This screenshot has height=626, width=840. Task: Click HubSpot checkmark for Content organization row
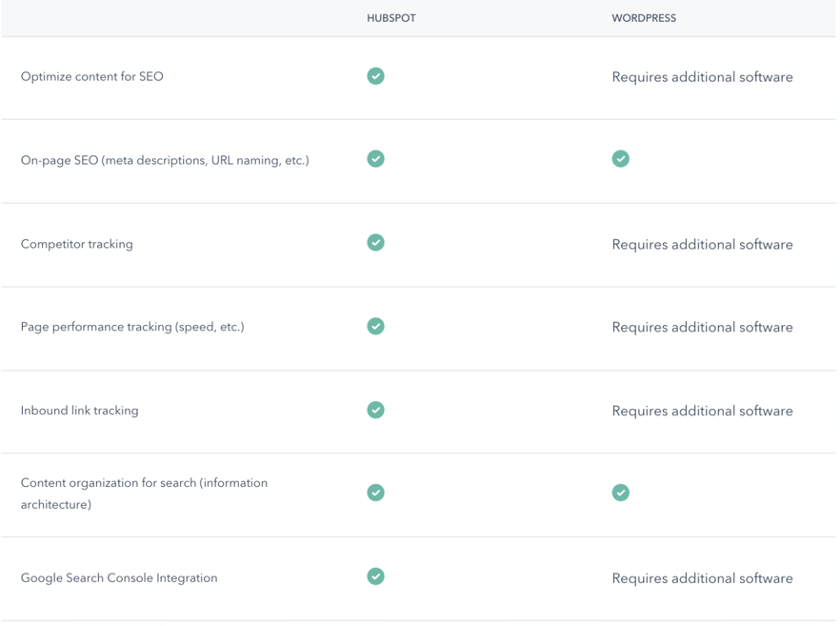pos(375,493)
